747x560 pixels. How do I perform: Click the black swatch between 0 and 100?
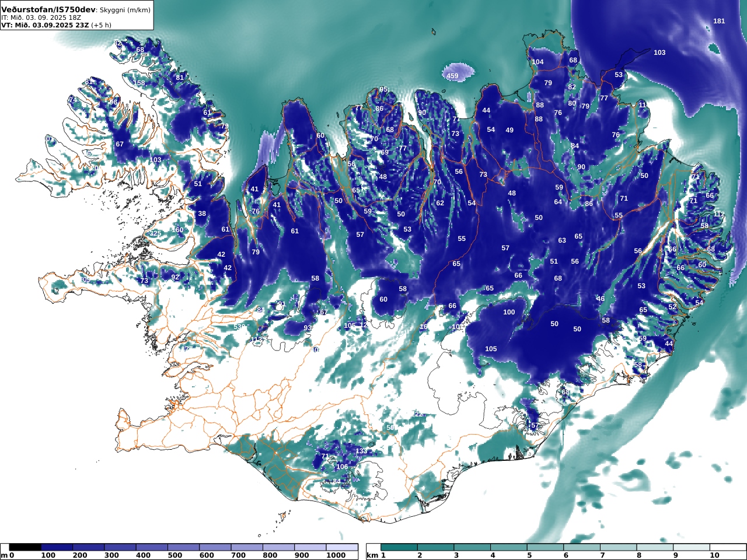25,547
